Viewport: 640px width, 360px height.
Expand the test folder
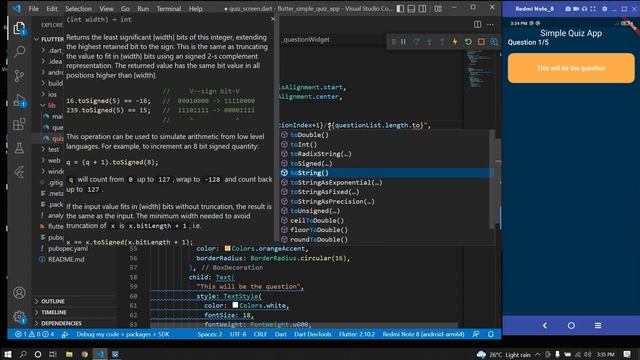point(51,149)
